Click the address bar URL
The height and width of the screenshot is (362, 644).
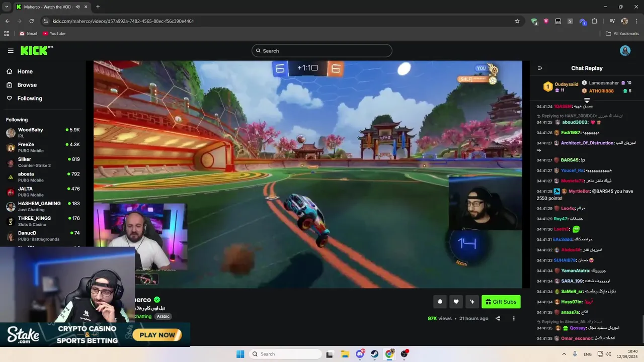(123, 21)
